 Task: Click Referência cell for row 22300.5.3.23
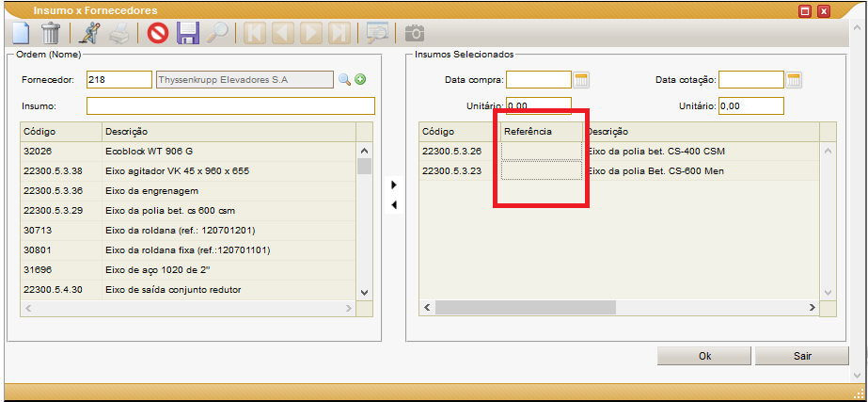[542, 170]
